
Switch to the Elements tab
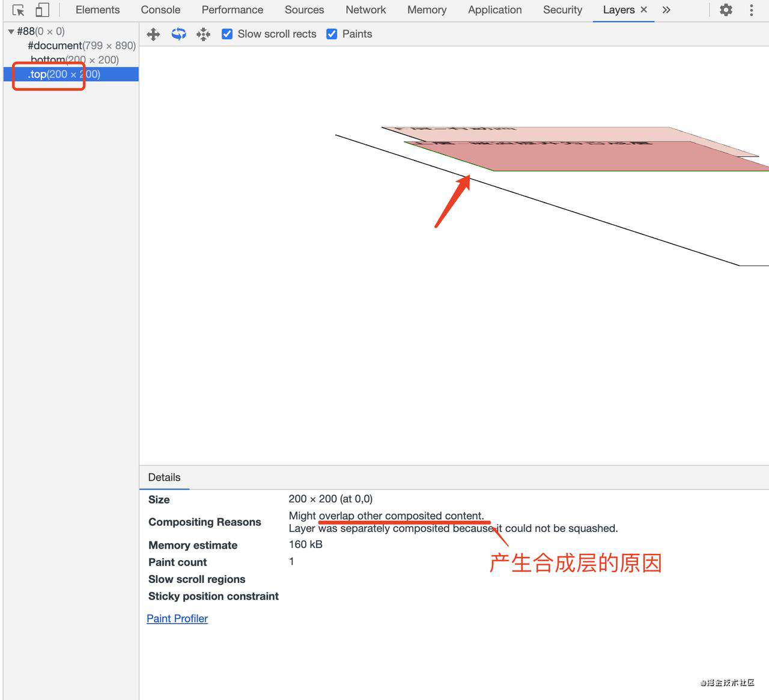click(x=97, y=10)
